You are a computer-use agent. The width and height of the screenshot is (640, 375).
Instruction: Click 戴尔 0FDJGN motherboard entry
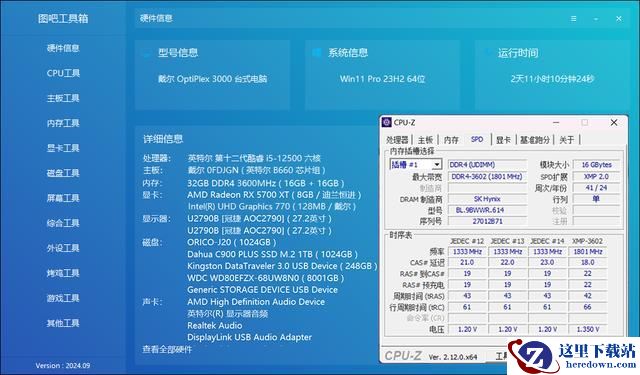(256, 170)
